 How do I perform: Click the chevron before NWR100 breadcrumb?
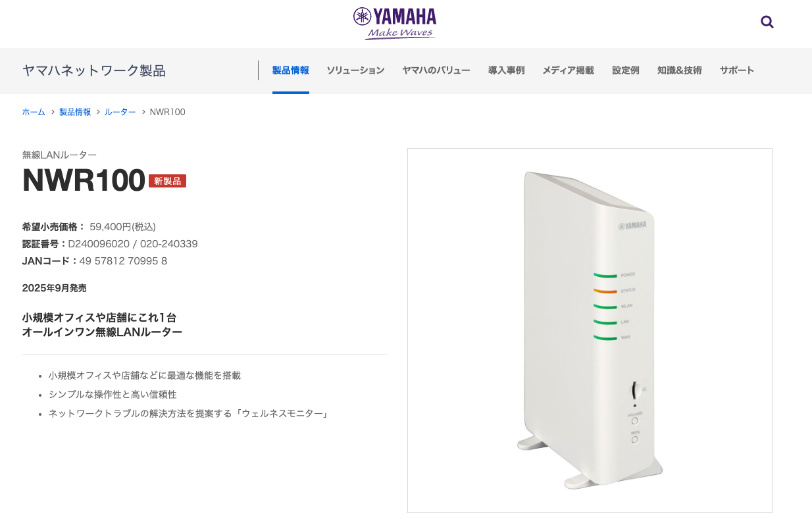pos(143,112)
